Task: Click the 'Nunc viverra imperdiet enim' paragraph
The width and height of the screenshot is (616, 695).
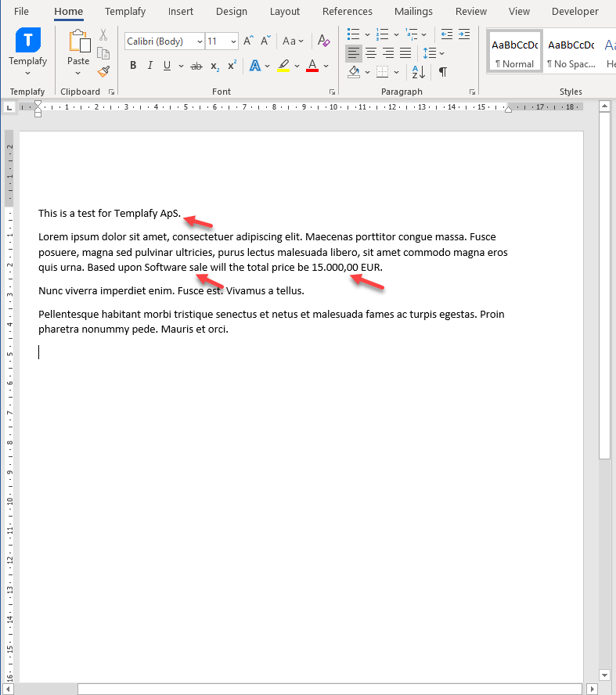Action: 171,291
